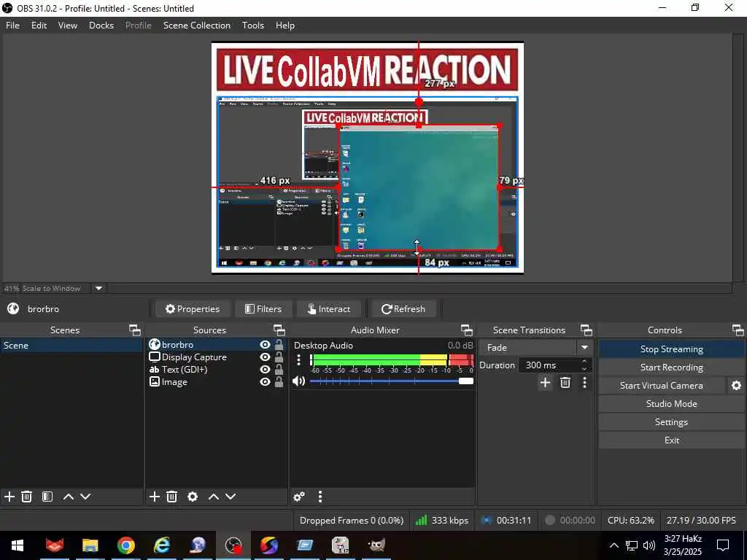The width and height of the screenshot is (747, 560).
Task: Pop out the Controls dock
Action: coord(738,330)
